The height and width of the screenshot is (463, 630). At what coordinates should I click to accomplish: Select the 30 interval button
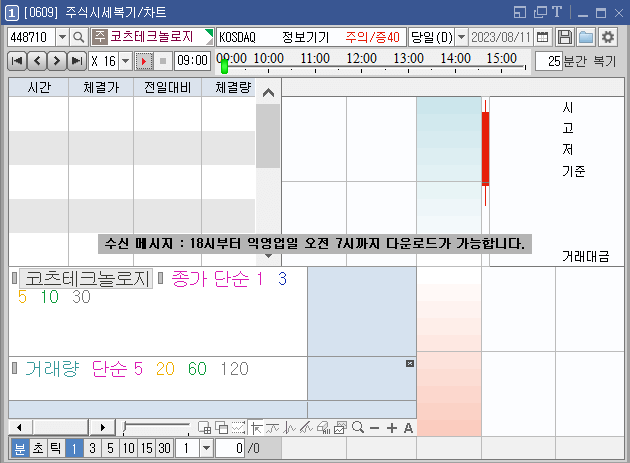click(165, 448)
